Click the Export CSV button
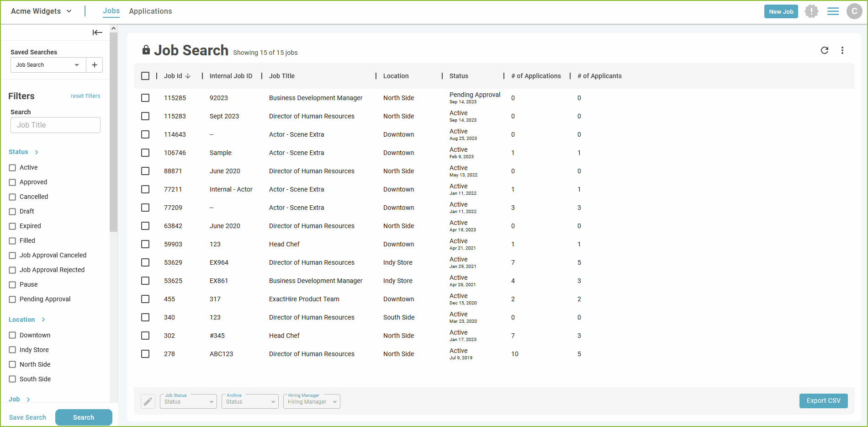Viewport: 868px width, 427px height. point(824,401)
